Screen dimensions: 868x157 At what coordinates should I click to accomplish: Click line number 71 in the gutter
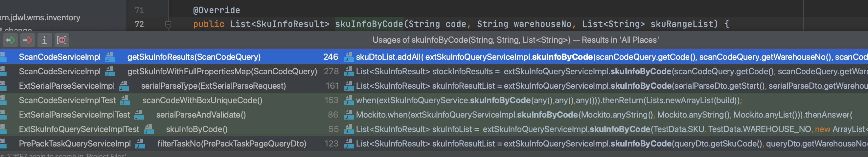click(139, 11)
